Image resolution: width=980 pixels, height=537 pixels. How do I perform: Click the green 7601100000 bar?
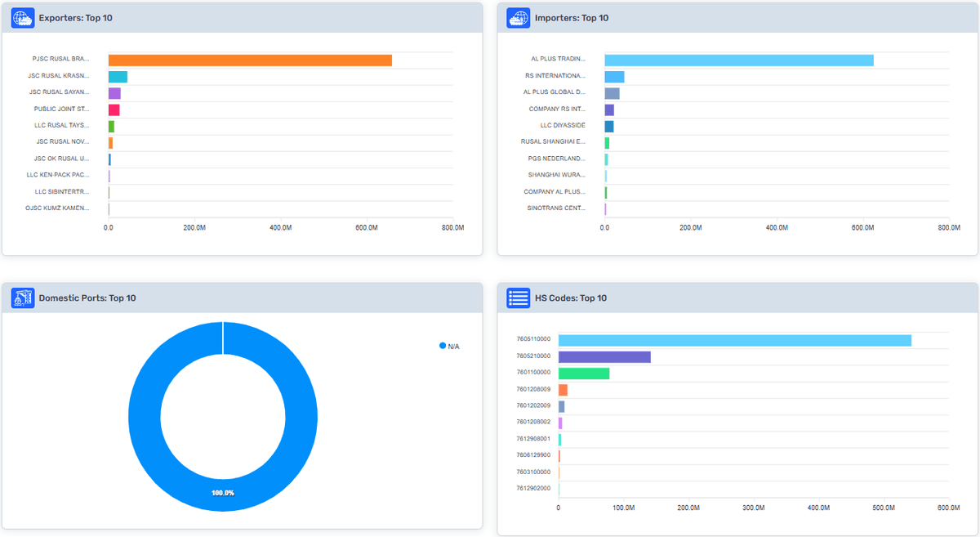(x=584, y=374)
